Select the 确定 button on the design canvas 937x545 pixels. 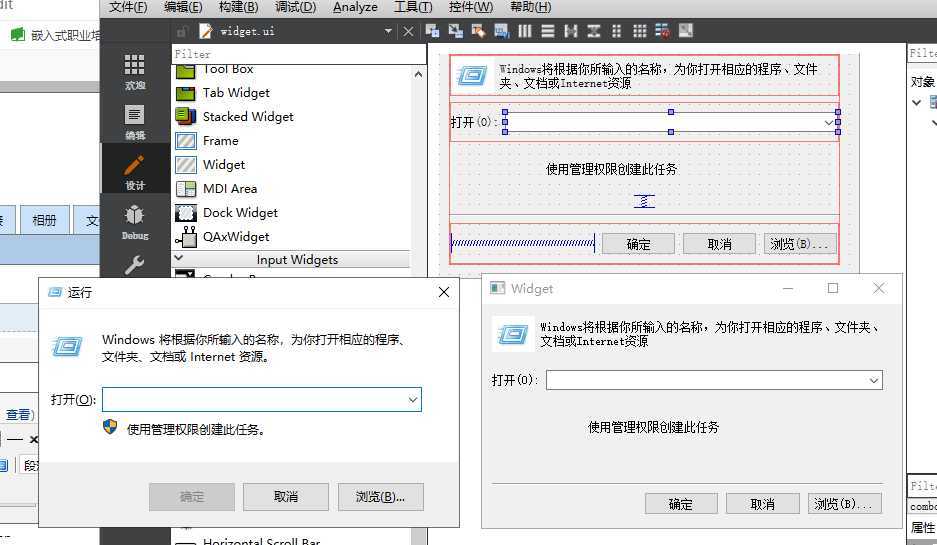click(x=638, y=244)
